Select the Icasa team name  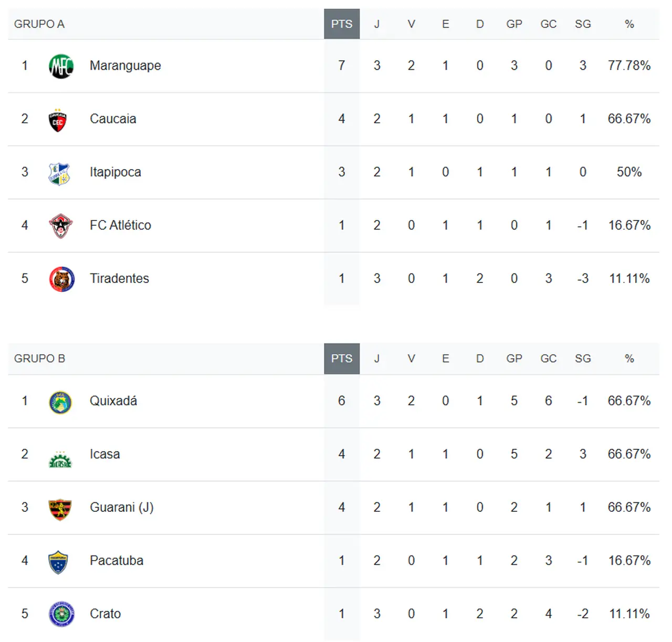104,454
